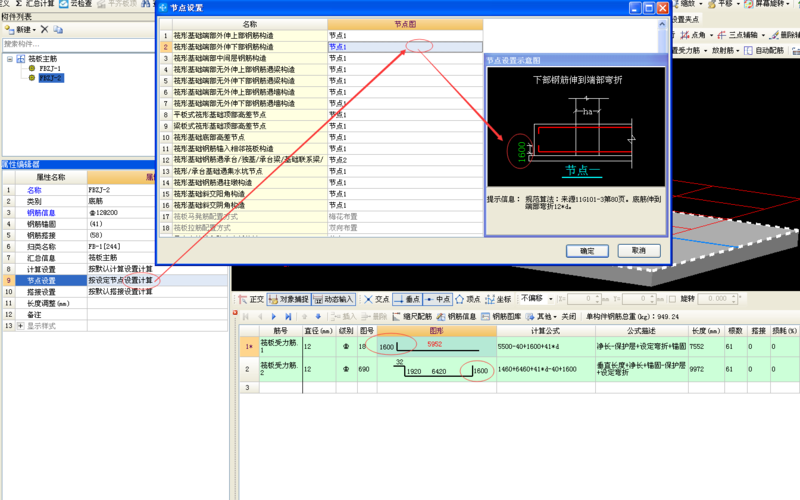The width and height of the screenshot is (800, 500).
Task: Toggle 顶点 vertex snap
Action: 468,299
